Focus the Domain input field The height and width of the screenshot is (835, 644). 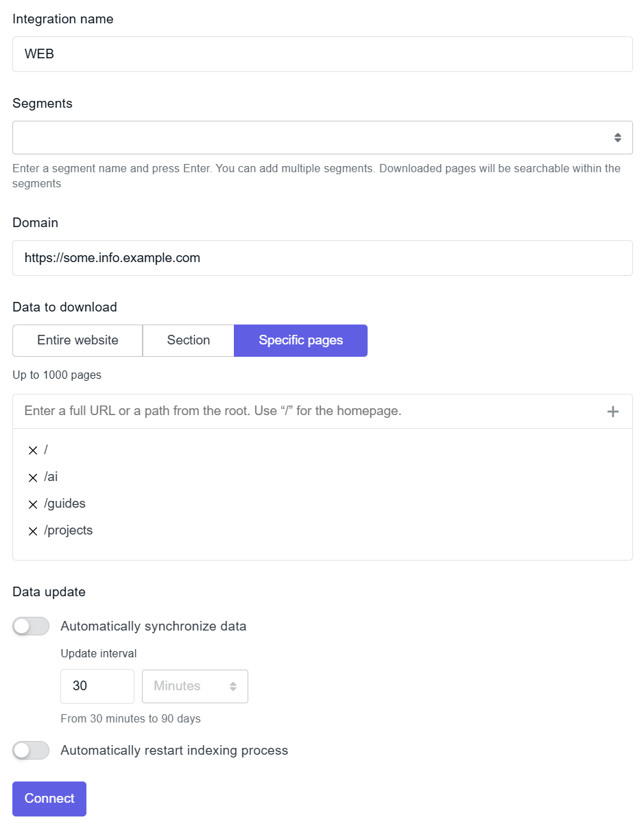[x=322, y=258]
